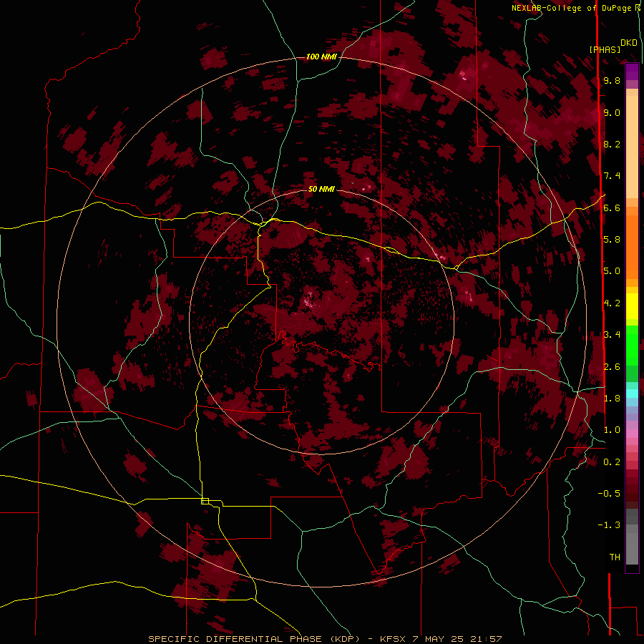
Task: Click the bright green segment of the color bar
Action: click(632, 345)
